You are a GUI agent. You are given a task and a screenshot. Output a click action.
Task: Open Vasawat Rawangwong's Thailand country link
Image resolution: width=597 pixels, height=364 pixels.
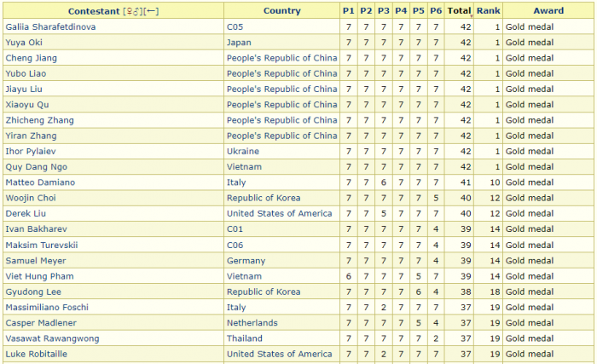(245, 338)
